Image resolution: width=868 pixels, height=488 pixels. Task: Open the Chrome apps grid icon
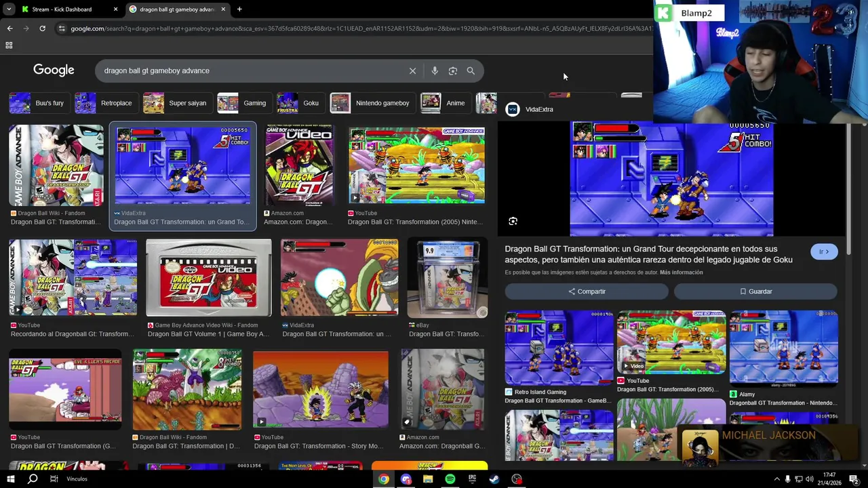coord(9,45)
